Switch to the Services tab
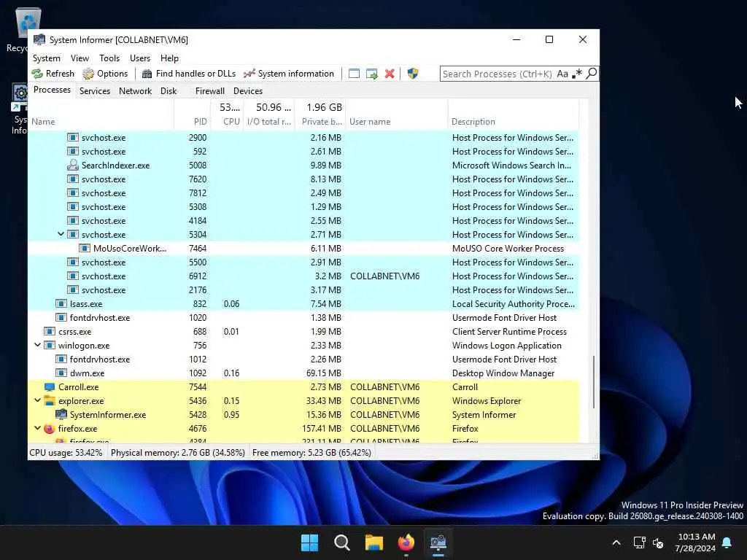 point(94,91)
